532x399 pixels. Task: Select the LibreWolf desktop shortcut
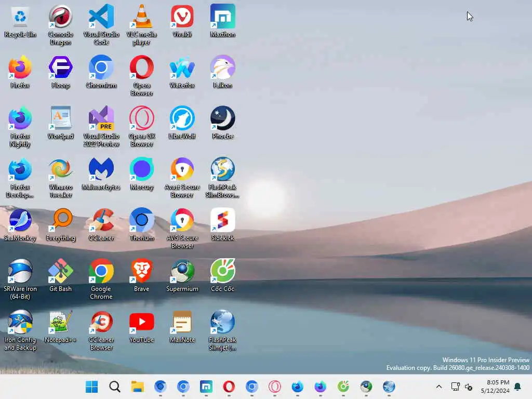[x=182, y=123]
